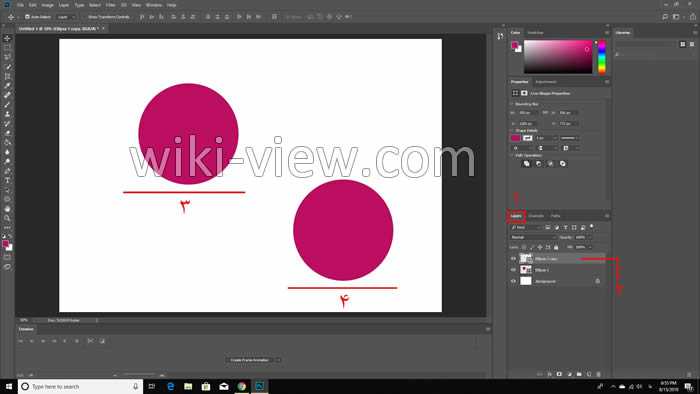Click the subtract front shape path operation
The width and height of the screenshot is (700, 394).
click(x=538, y=164)
